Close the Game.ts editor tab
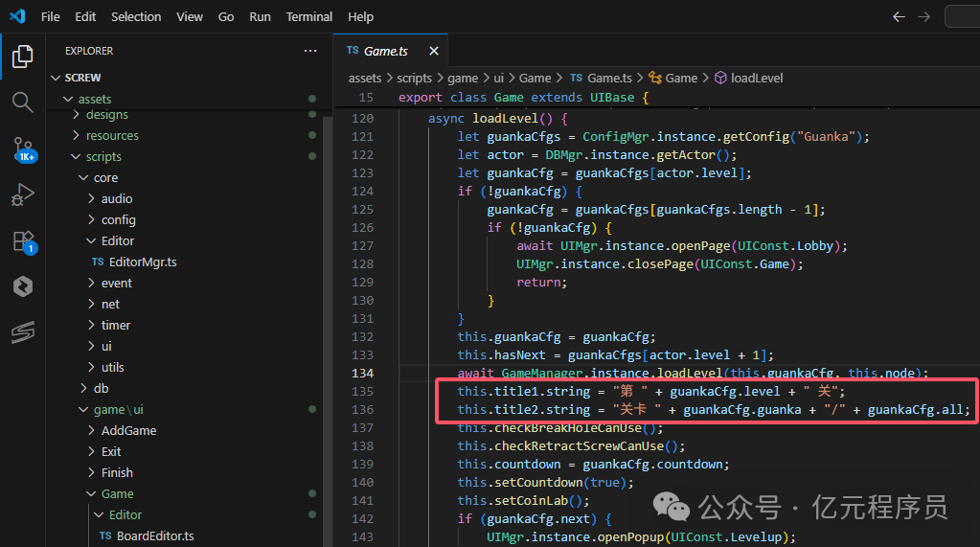The height and width of the screenshot is (547, 980). pos(434,52)
